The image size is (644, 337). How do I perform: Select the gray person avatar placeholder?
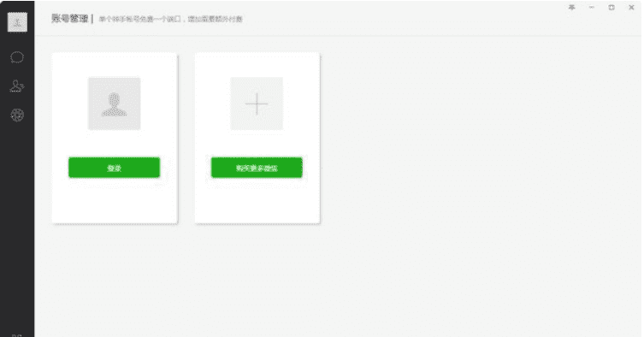[115, 103]
